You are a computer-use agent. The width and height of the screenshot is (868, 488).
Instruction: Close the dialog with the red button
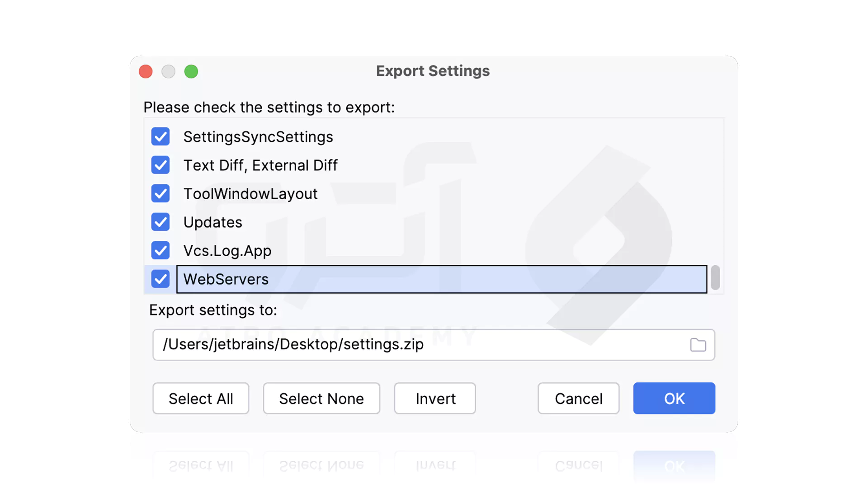tap(146, 71)
